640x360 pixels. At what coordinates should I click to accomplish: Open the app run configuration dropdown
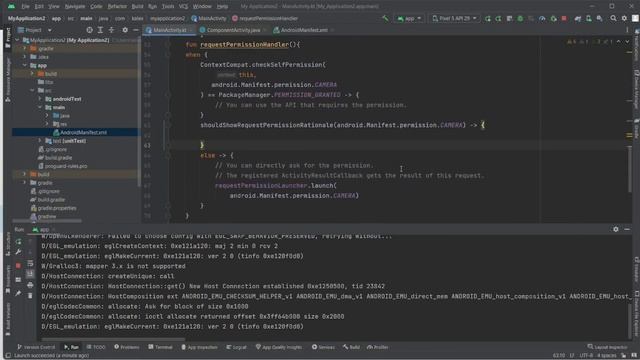tap(409, 18)
